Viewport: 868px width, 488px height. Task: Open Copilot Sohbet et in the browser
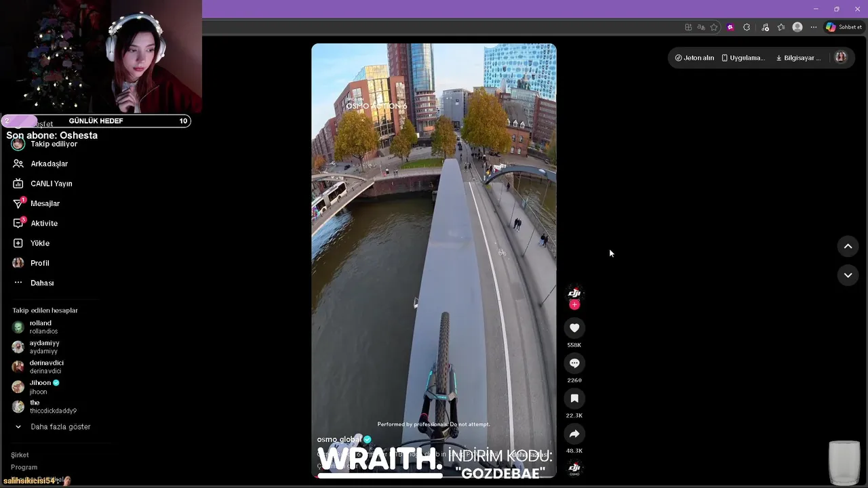pyautogui.click(x=844, y=27)
